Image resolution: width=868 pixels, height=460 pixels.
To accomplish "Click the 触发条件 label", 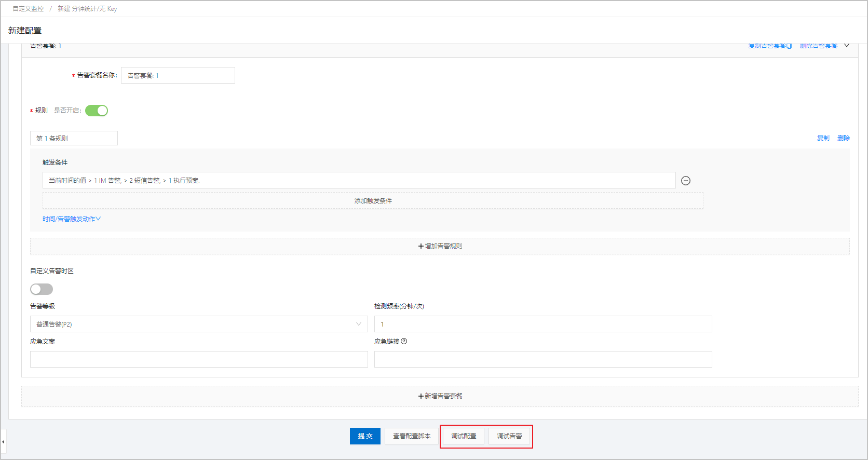I will point(55,163).
